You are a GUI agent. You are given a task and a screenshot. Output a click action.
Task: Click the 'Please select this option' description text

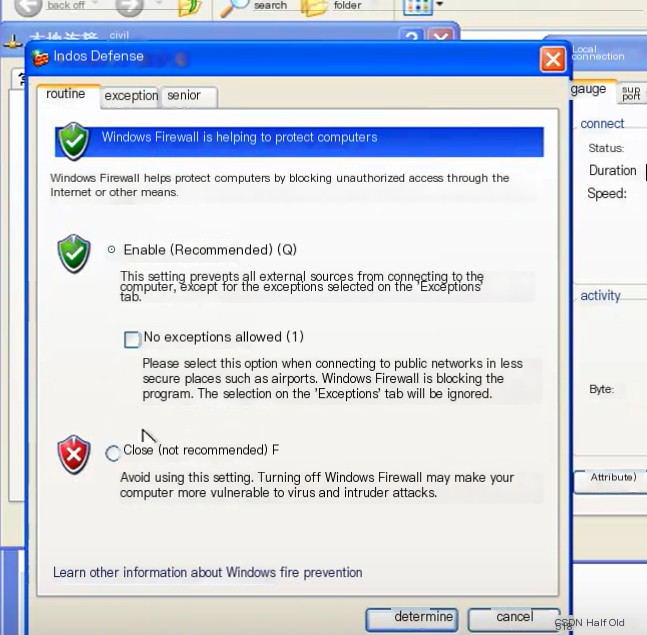pyautogui.click(x=333, y=378)
